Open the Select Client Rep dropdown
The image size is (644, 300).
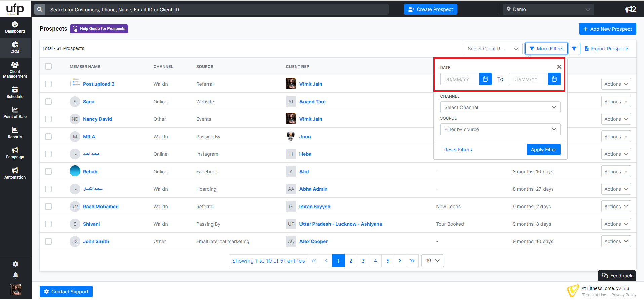[493, 49]
